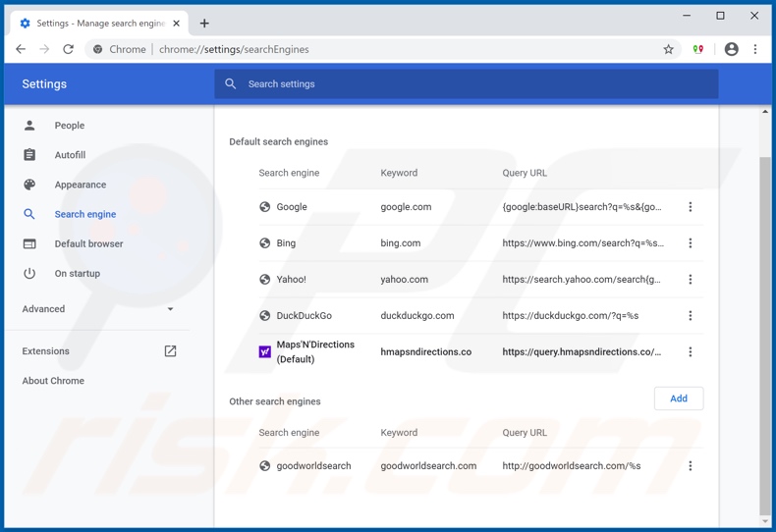
Task: Open more actions for Maps'N'Directions entry
Action: (690, 351)
